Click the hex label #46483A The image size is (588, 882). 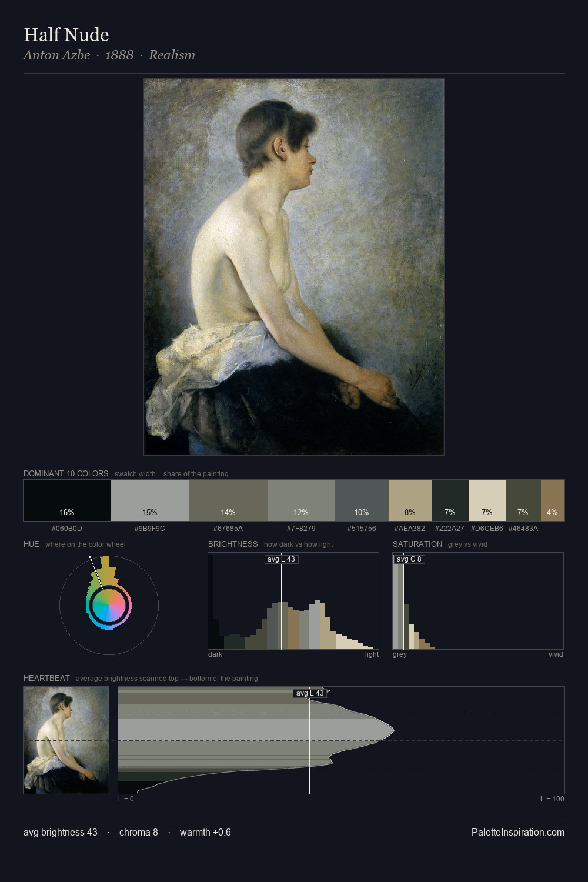[x=523, y=529]
